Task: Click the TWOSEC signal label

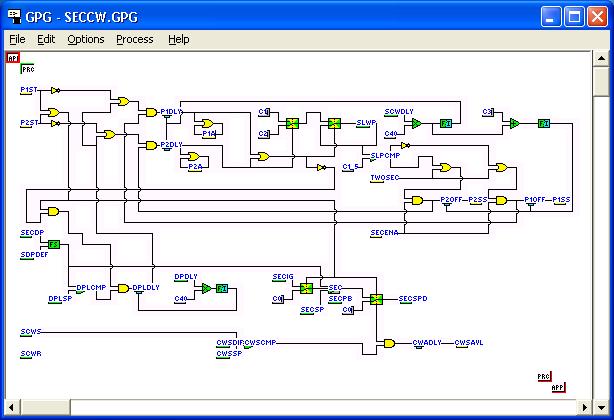Action: point(384,177)
